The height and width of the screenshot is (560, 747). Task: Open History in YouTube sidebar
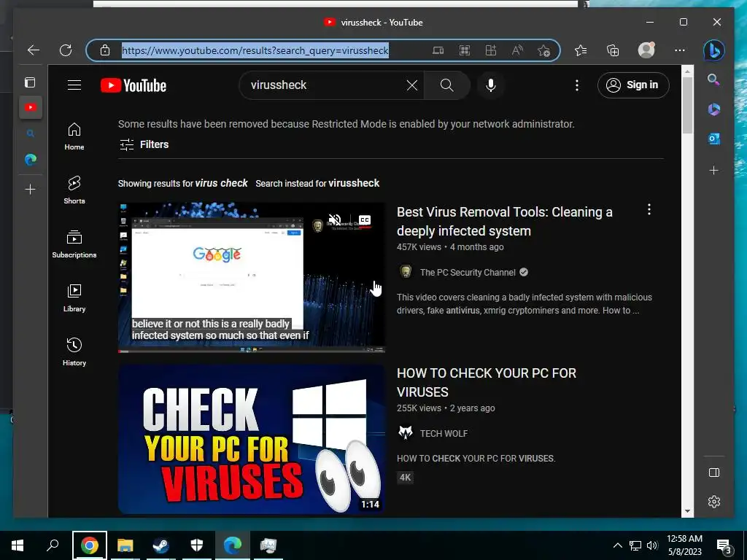(74, 352)
